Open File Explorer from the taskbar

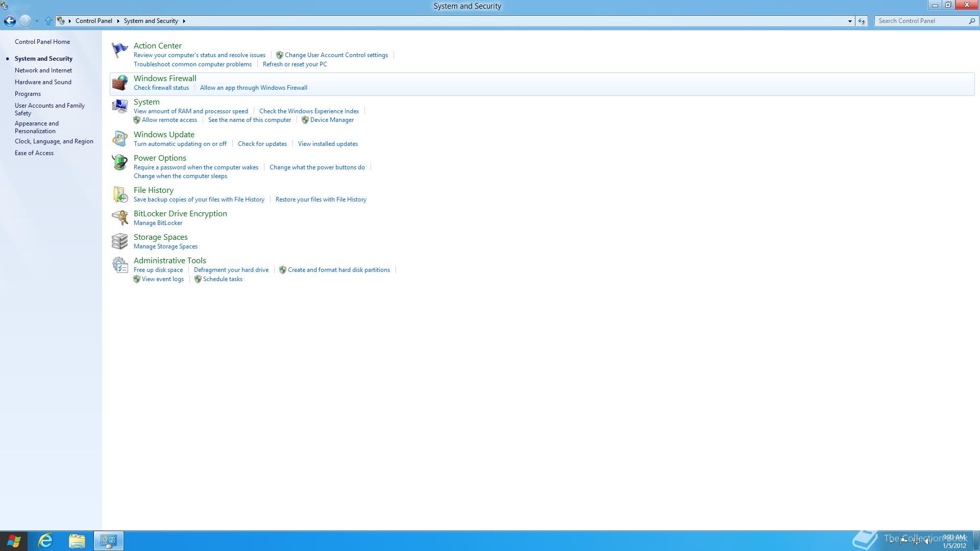[x=77, y=541]
